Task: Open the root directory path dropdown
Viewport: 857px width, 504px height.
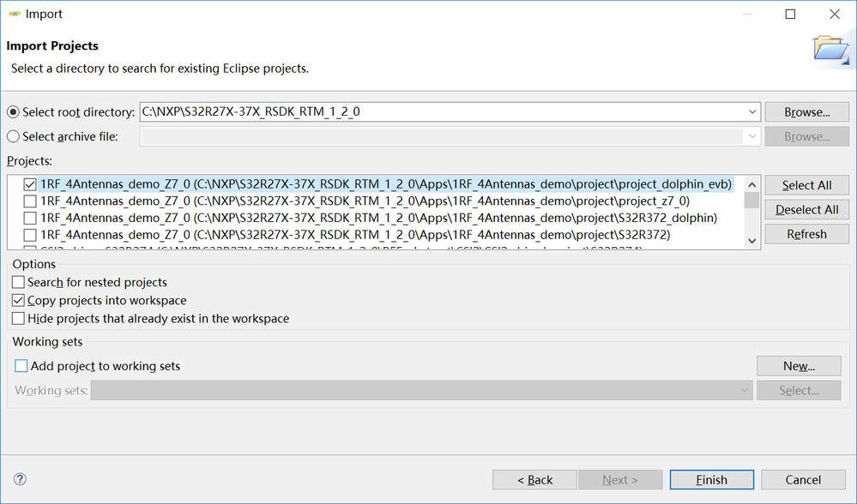Action: click(x=752, y=112)
